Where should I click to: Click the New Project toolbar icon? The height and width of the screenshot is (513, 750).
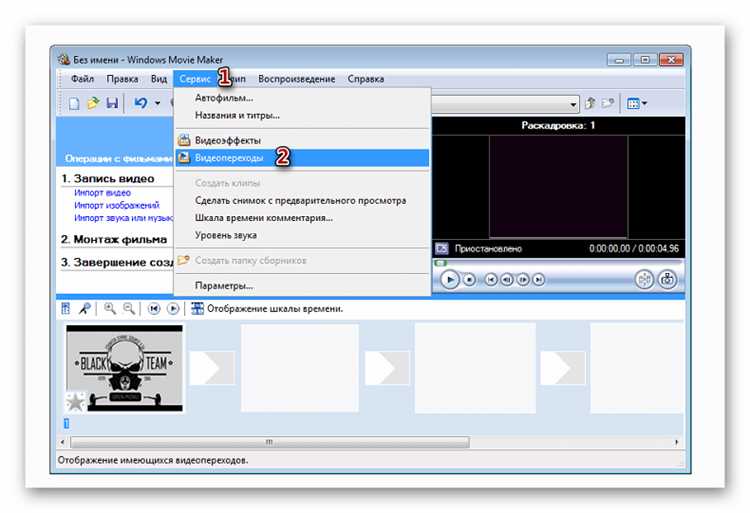pos(74,103)
